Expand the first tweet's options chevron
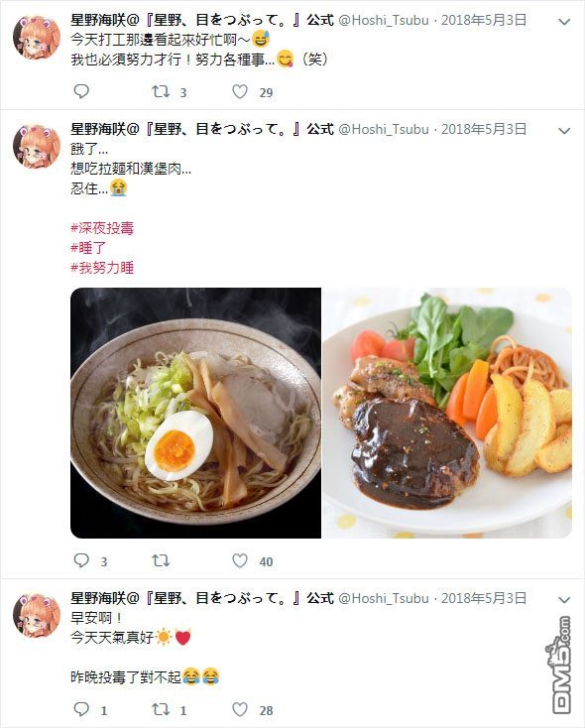The width and height of the screenshot is (585, 728). [564, 22]
